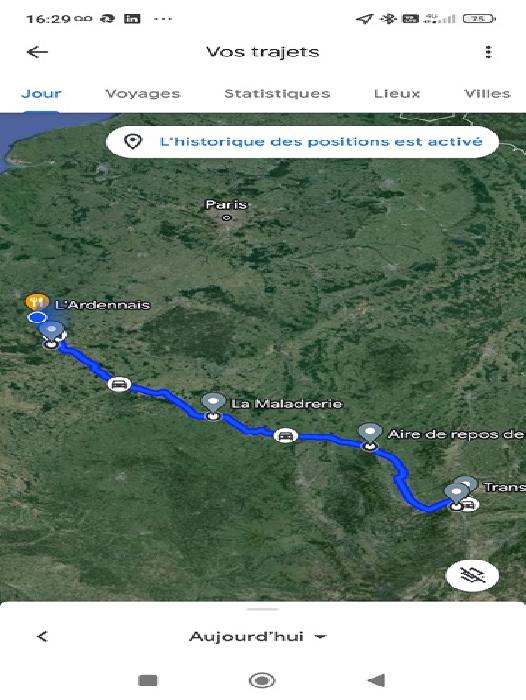Open the Lieux tab
This screenshot has height=700, width=526.
pyautogui.click(x=397, y=94)
